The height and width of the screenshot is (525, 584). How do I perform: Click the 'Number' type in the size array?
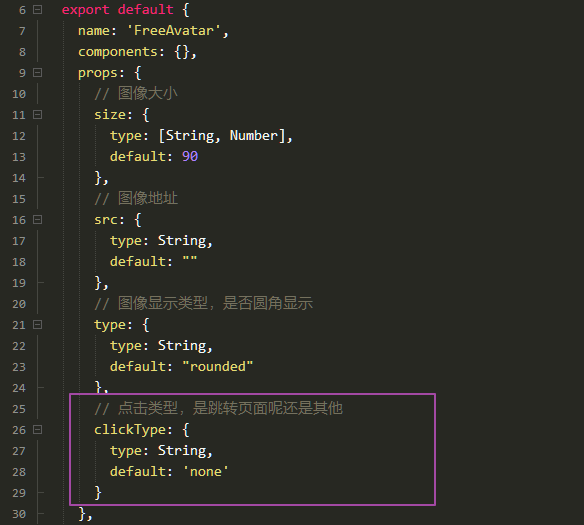[254, 135]
